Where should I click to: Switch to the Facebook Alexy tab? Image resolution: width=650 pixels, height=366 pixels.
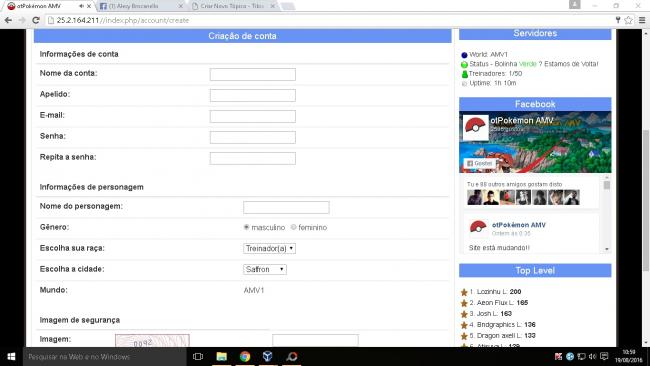pos(140,6)
